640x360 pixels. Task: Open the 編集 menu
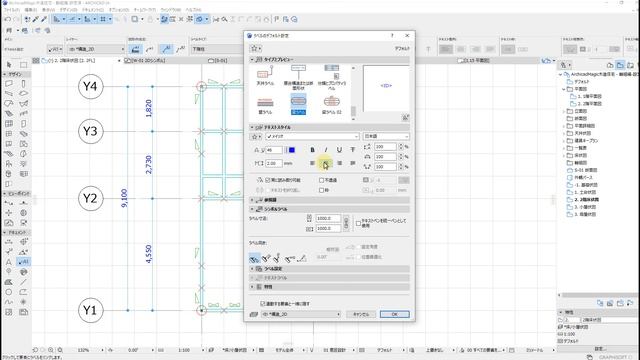click(x=31, y=9)
